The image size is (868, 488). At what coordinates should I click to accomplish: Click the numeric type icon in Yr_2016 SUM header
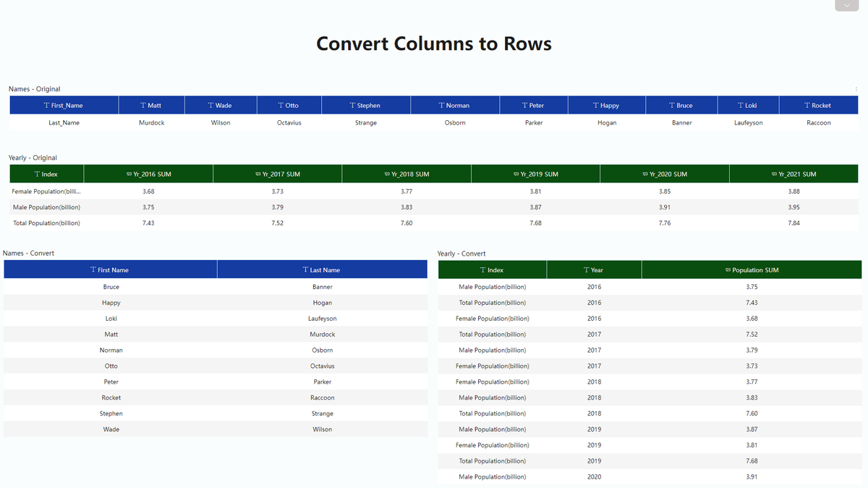pos(129,174)
